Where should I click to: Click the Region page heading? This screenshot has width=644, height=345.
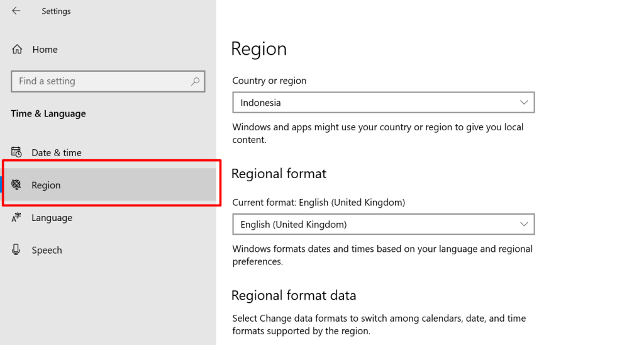(x=258, y=49)
